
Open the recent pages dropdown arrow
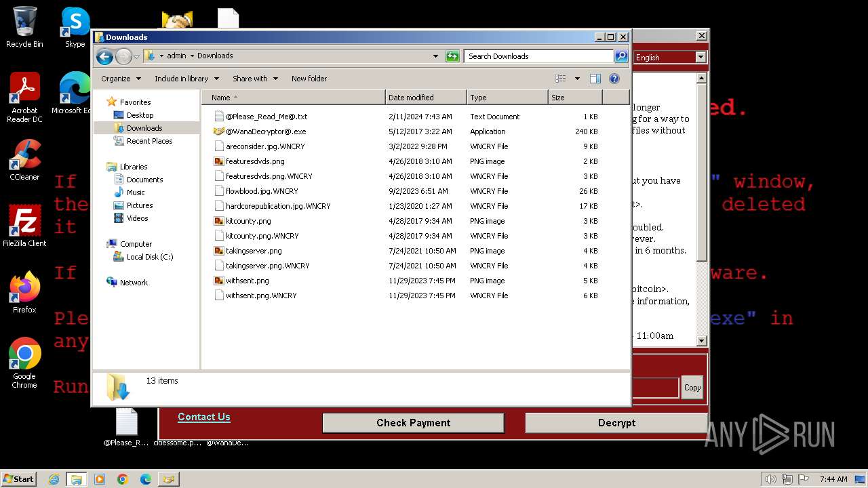pos(136,56)
